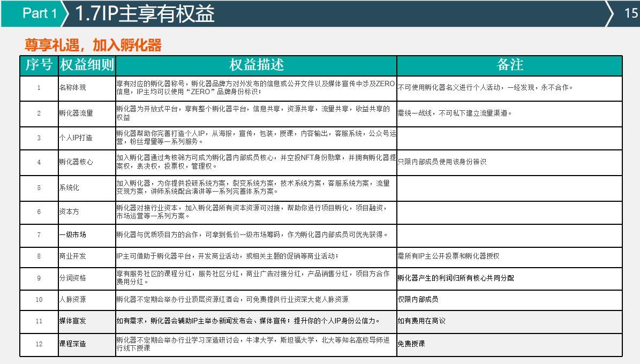Screen dimensions: 640x364
Task: Click the '孵化器流量' cell
Action: 77,112
